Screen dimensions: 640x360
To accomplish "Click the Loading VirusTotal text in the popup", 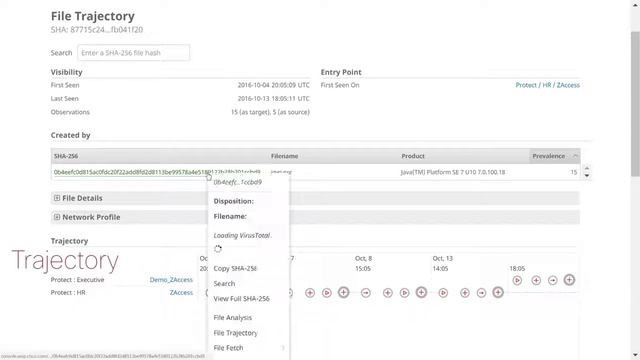I will [x=242, y=236].
